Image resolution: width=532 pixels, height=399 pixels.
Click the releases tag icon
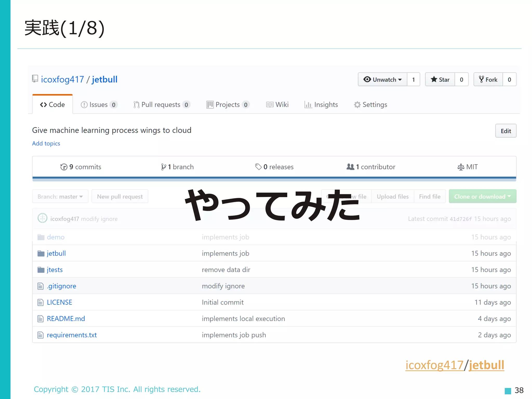coord(258,167)
